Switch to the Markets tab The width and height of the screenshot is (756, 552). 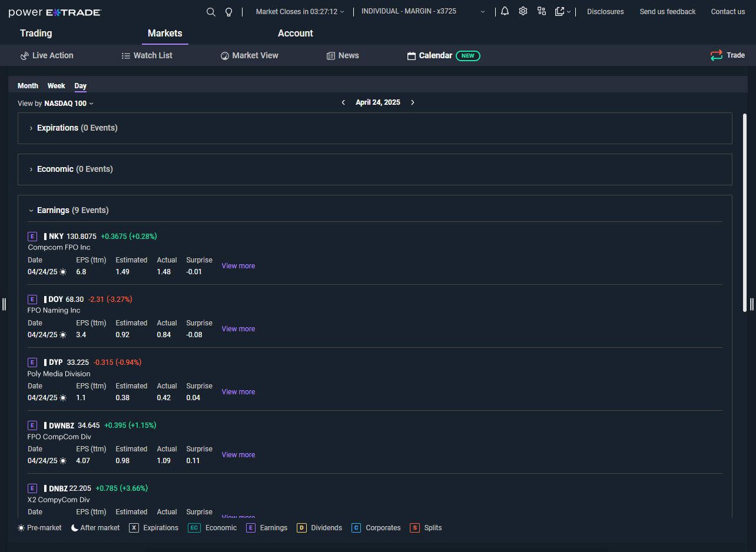coord(165,34)
